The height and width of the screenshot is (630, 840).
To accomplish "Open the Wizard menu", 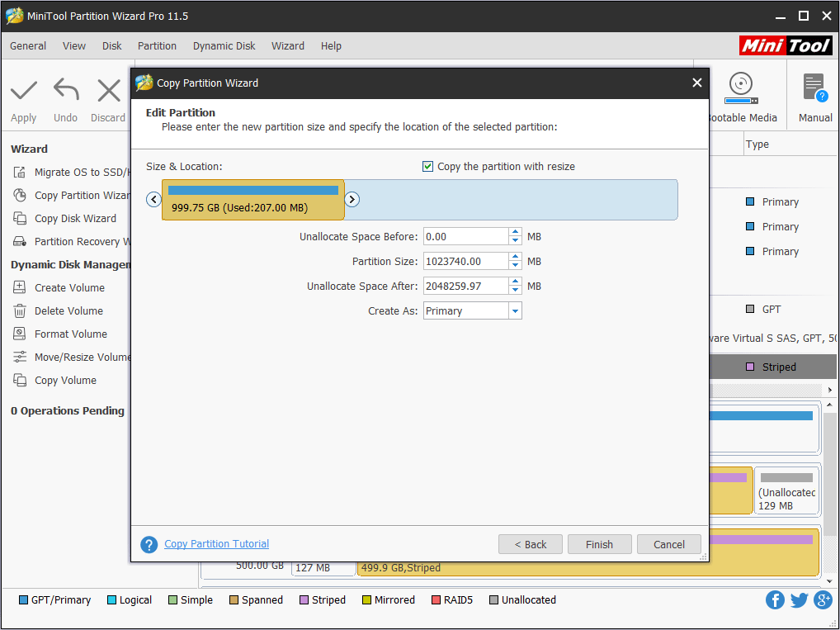I will (x=288, y=46).
